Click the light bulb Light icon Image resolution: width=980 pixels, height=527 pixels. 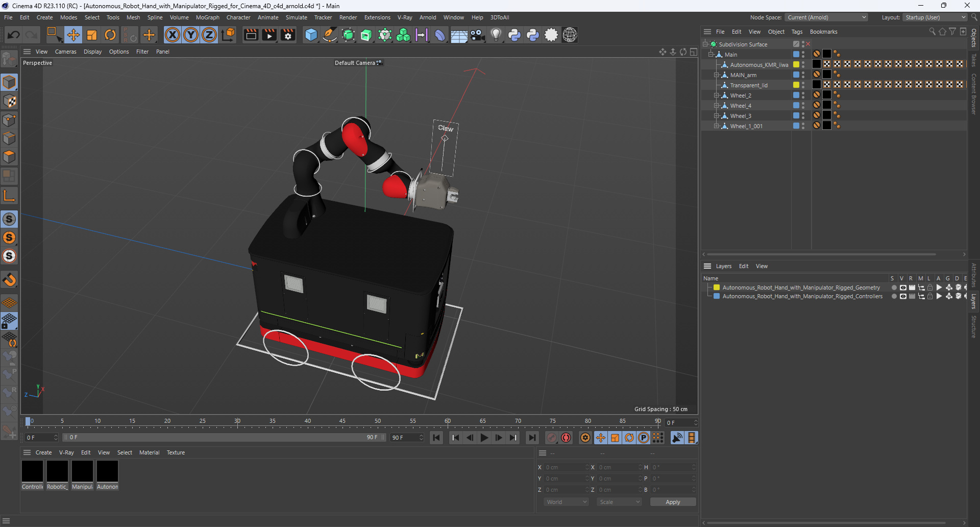pos(496,35)
